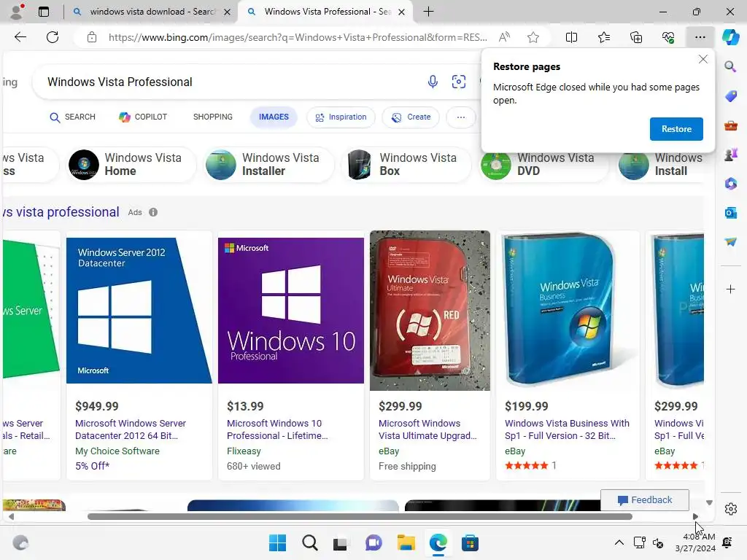Image resolution: width=747 pixels, height=560 pixels.
Task: Switch to COPILOT tab
Action: [x=143, y=117]
